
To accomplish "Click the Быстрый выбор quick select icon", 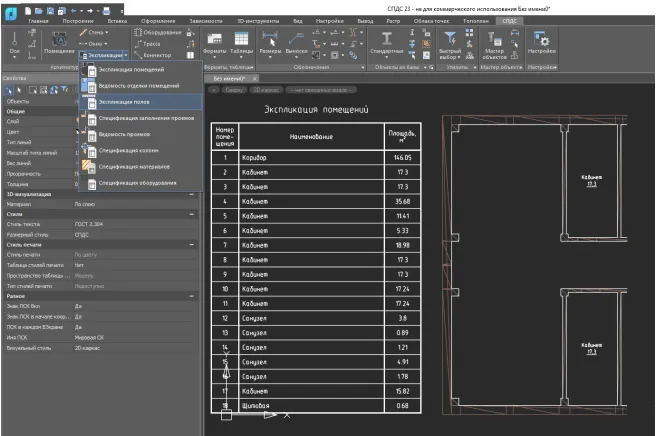I will click(x=450, y=40).
